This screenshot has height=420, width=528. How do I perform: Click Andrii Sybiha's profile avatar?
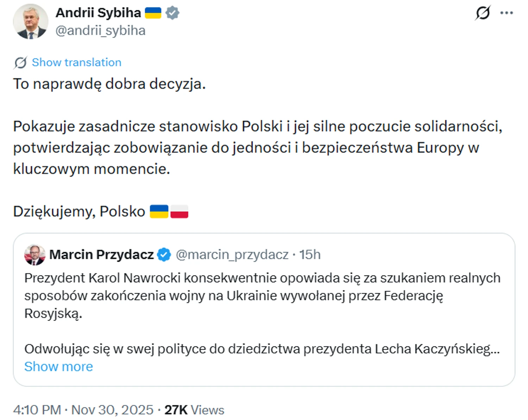point(31,21)
